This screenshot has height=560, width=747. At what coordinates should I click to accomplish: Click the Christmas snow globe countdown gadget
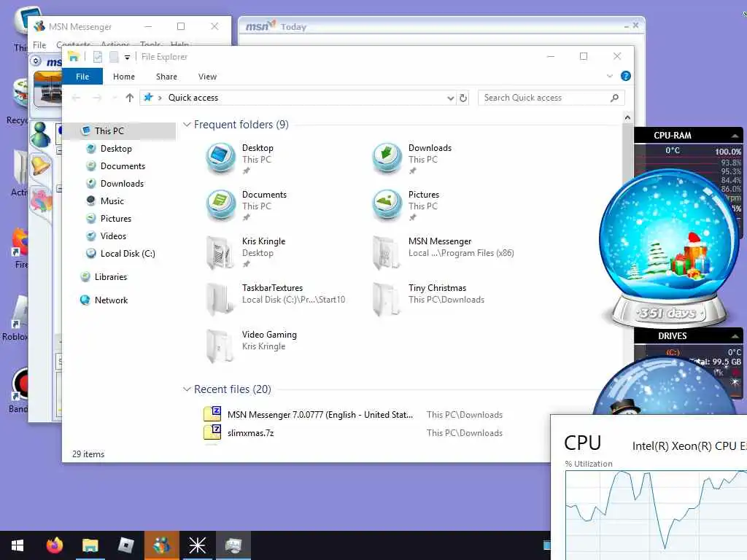click(x=670, y=249)
